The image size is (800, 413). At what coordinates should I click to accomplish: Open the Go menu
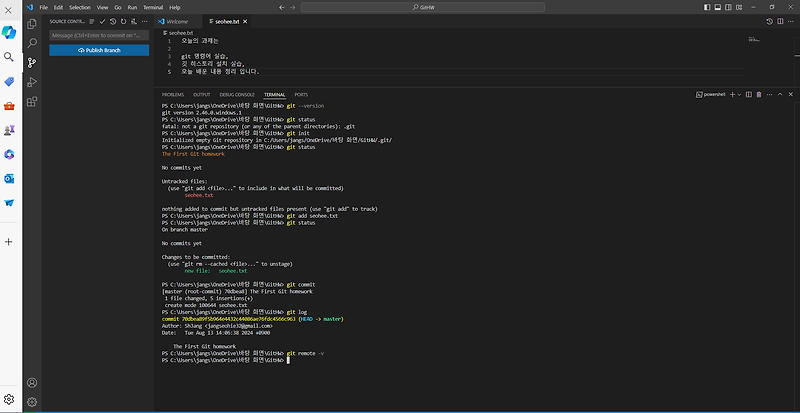coord(118,7)
